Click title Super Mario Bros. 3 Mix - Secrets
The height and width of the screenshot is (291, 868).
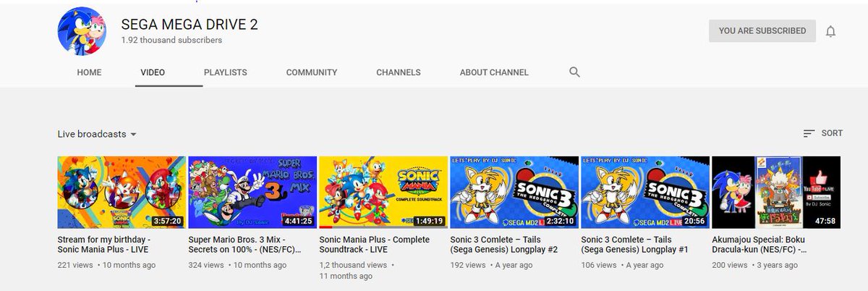244,245
